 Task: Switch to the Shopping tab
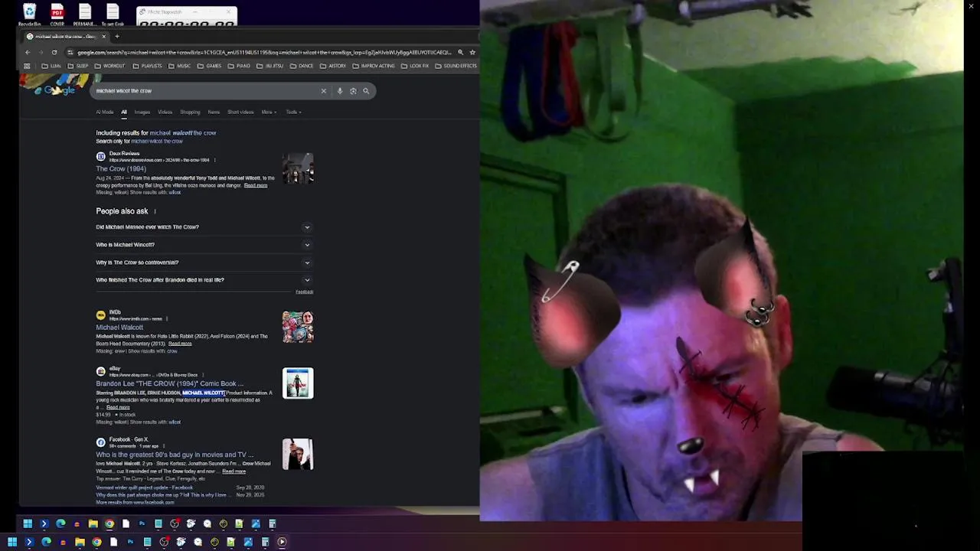click(190, 112)
